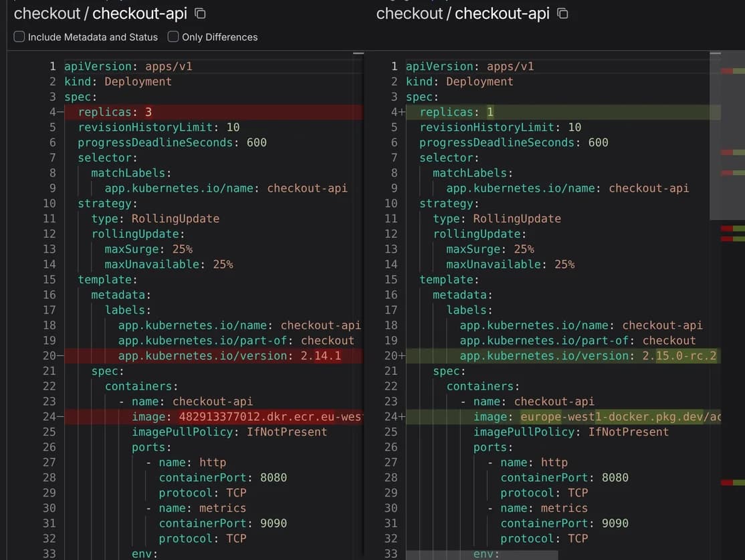Click the removed version 2.14.1 label line
This screenshot has height=560, width=745.
point(214,356)
